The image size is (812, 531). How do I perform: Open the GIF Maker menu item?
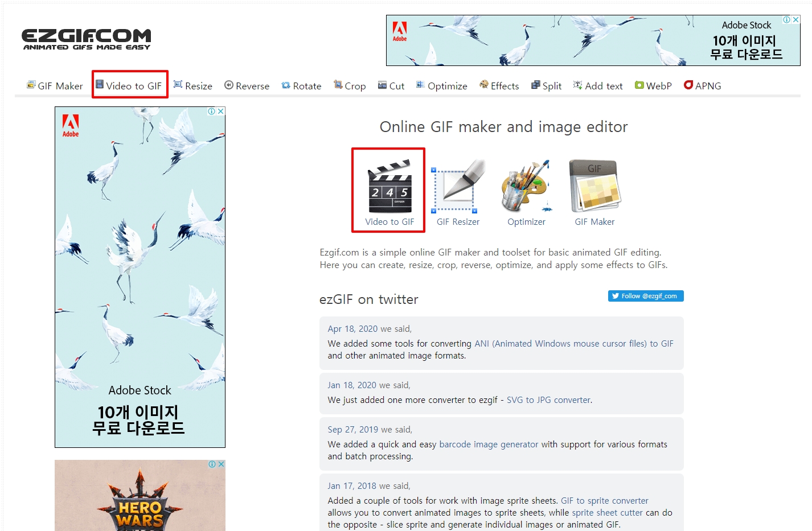click(55, 85)
